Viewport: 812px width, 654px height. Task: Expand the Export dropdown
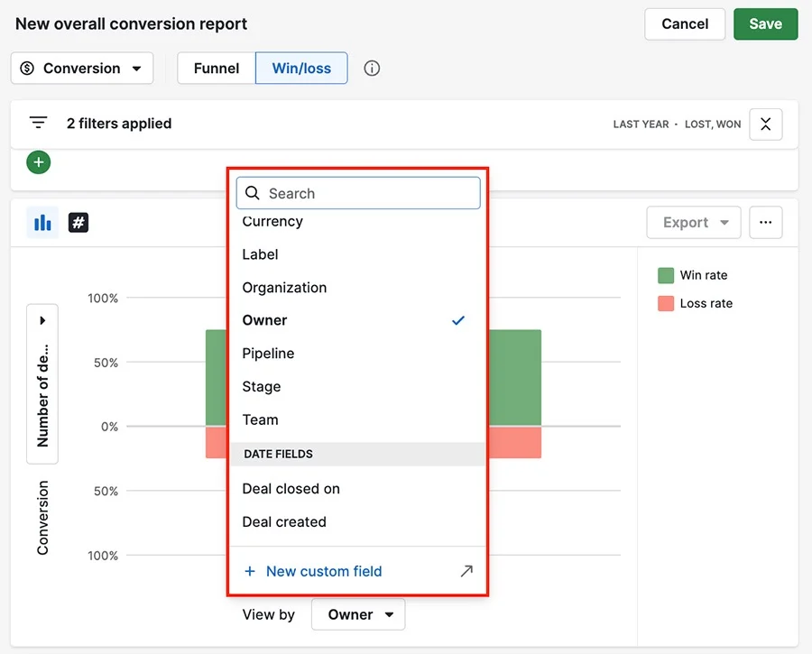point(694,223)
